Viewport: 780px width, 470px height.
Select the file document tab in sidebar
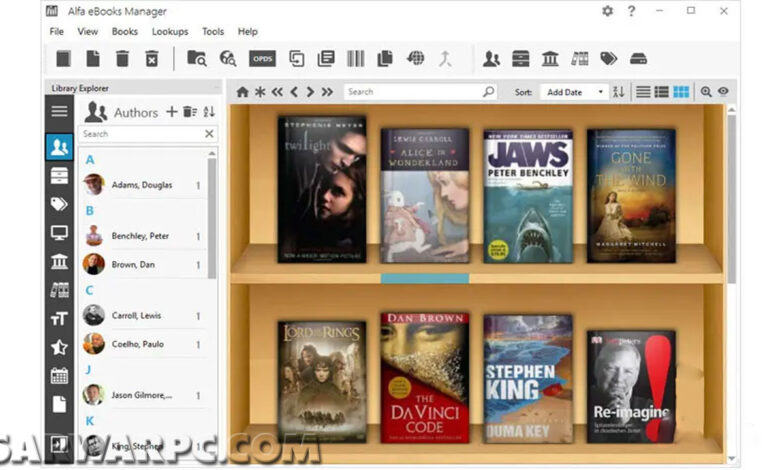coord(59,404)
